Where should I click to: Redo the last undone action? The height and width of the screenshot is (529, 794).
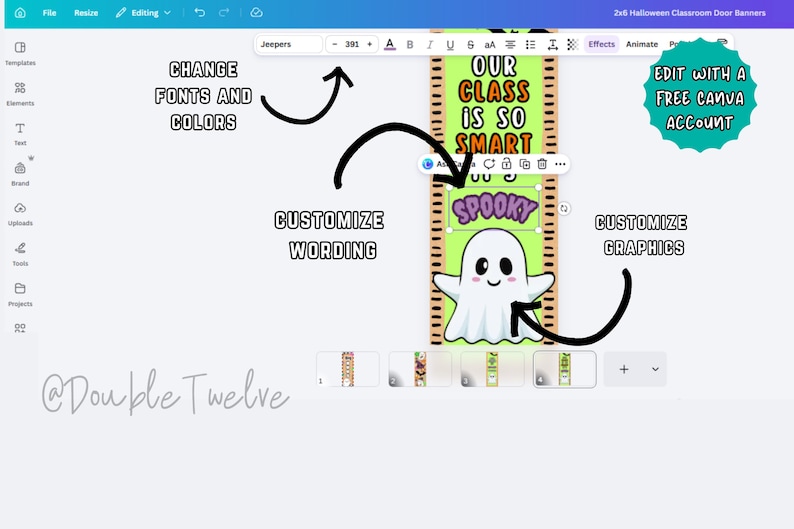click(x=224, y=13)
